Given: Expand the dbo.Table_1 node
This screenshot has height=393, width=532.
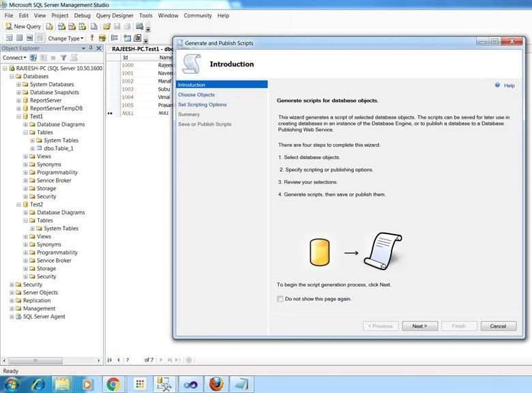Looking at the screenshot, I should [x=32, y=148].
